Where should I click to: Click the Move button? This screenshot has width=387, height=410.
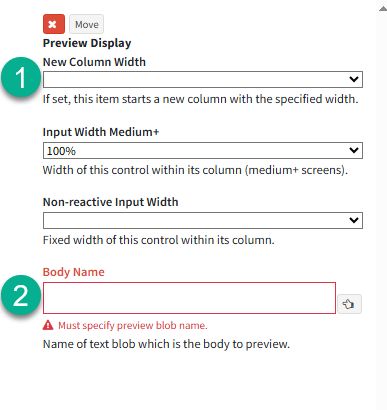tap(87, 24)
